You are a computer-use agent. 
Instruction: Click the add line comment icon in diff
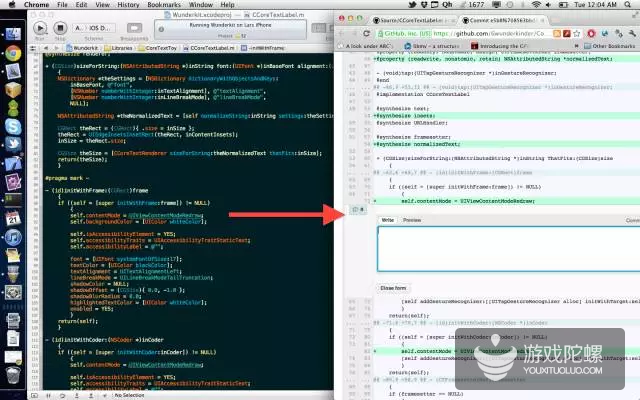pyautogui.click(x=358, y=210)
